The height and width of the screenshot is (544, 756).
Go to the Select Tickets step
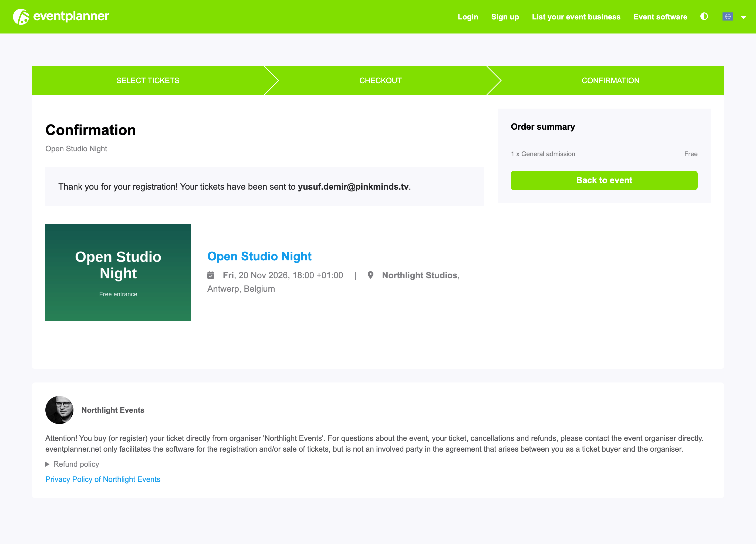(x=148, y=80)
